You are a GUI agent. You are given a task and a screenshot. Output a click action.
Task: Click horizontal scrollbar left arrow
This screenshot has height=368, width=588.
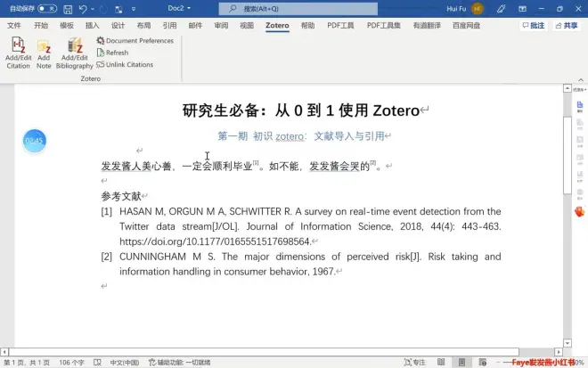click(4, 352)
